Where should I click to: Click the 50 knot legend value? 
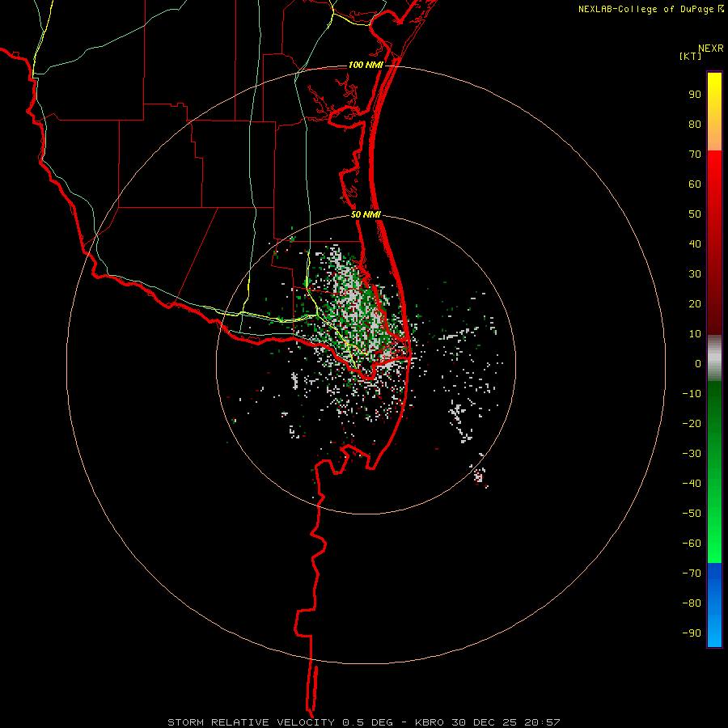(695, 214)
